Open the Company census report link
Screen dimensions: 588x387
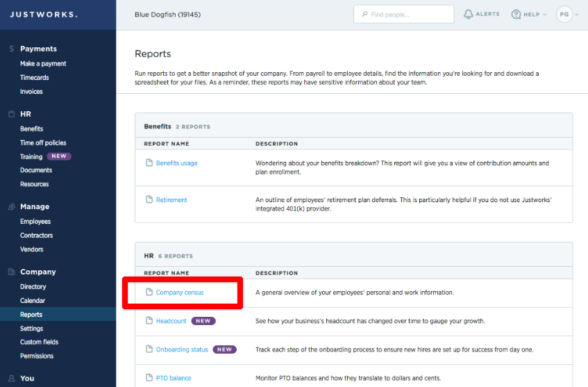click(180, 293)
